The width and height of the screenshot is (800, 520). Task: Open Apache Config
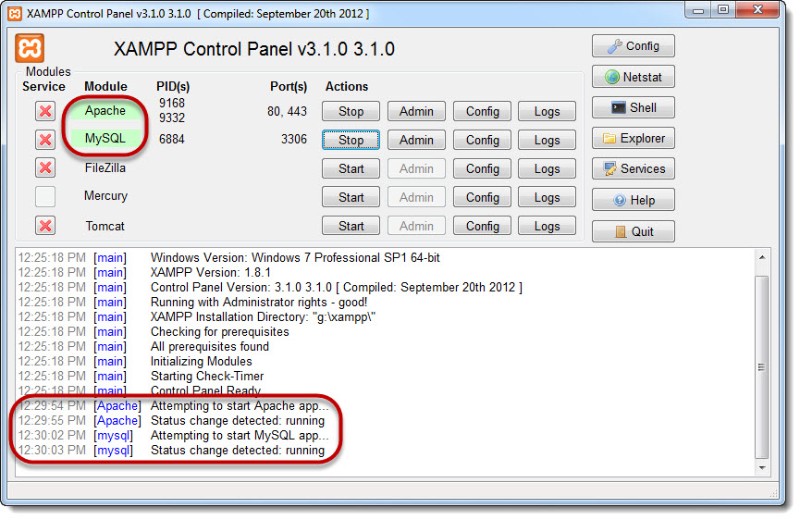pyautogui.click(x=482, y=111)
